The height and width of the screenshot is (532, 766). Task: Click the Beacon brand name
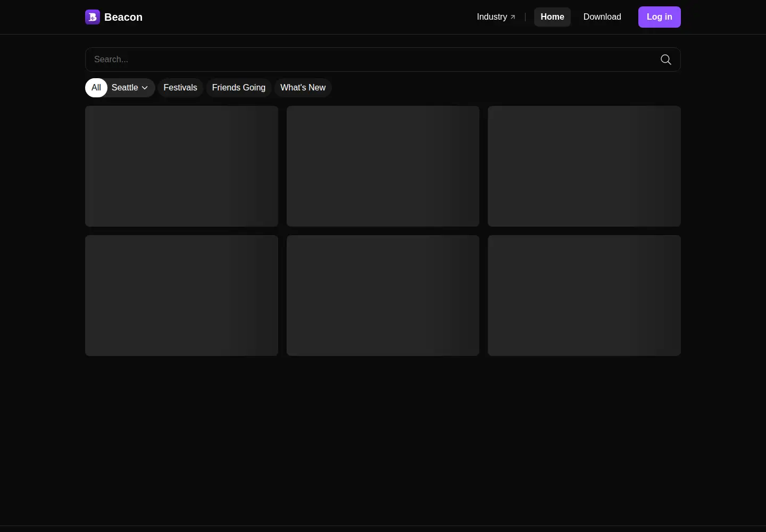123,17
